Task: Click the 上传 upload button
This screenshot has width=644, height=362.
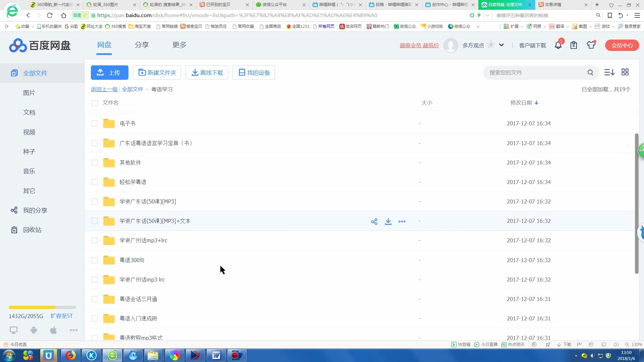Action: tap(110, 73)
